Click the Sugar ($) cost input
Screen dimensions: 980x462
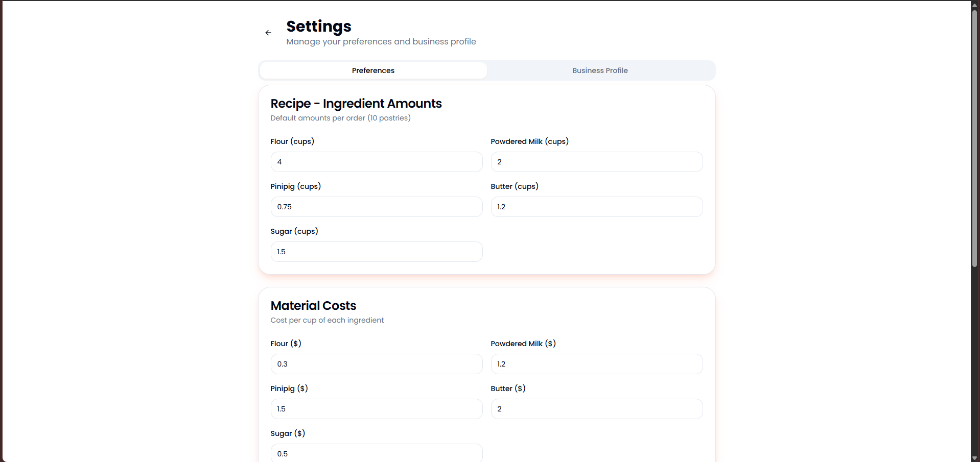pos(377,453)
